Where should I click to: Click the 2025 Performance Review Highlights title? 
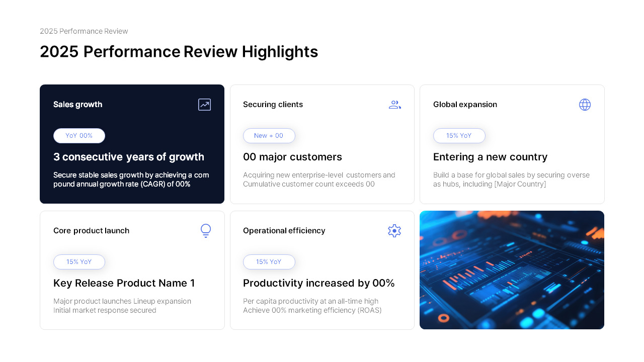[x=179, y=52]
